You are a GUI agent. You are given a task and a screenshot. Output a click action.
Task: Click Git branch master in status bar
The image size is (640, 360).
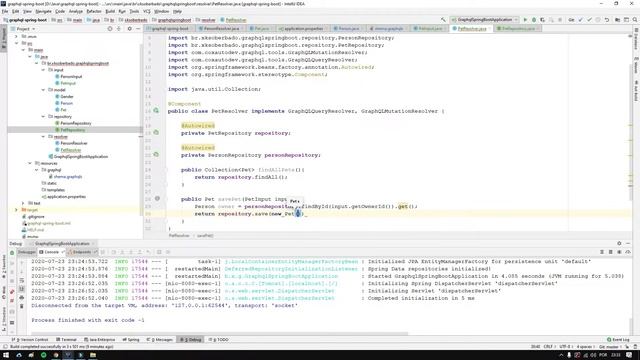tap(609, 347)
